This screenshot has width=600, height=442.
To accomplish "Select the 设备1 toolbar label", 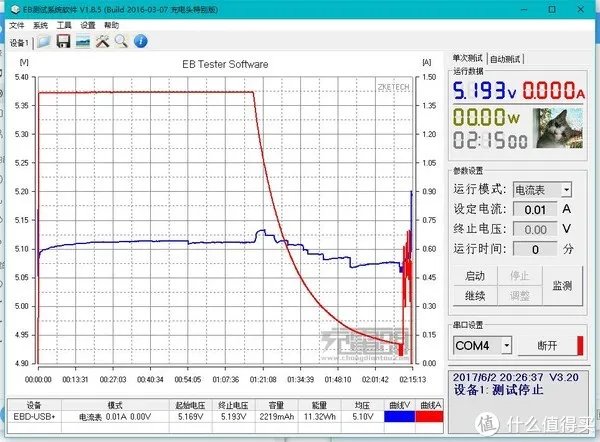I will point(19,43).
